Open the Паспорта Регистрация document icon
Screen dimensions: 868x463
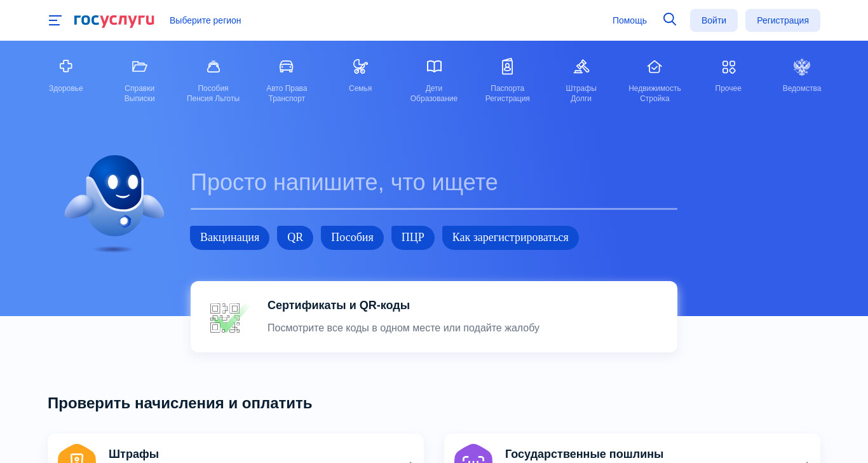click(507, 66)
